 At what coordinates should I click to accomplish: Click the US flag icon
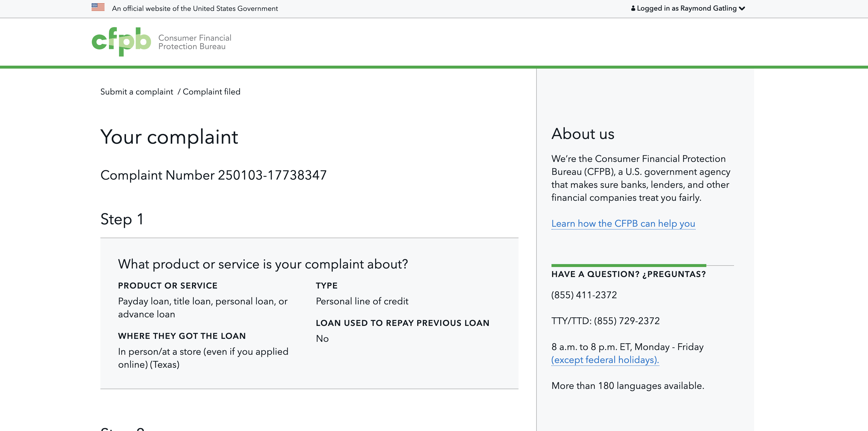pos(98,7)
